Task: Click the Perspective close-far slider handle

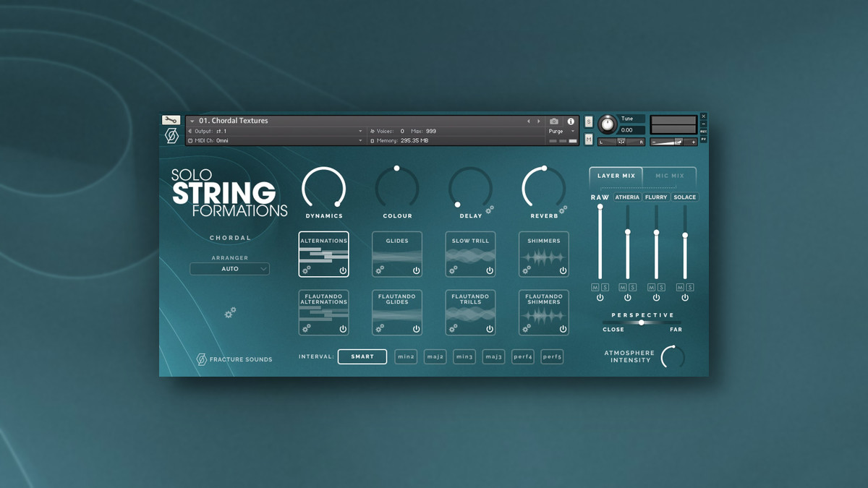Action: (x=641, y=322)
